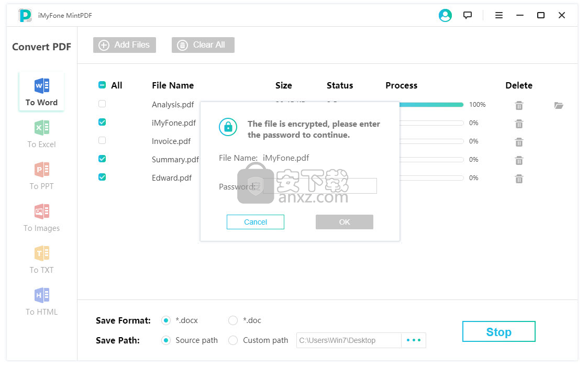Browse save path with three-dots button
This screenshot has width=588, height=367.
point(414,340)
